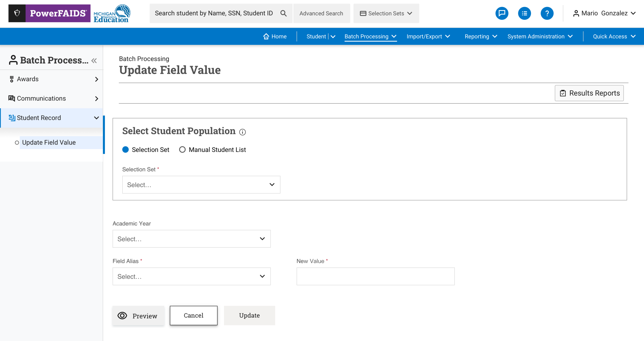Open the Reporting menu

(x=481, y=37)
